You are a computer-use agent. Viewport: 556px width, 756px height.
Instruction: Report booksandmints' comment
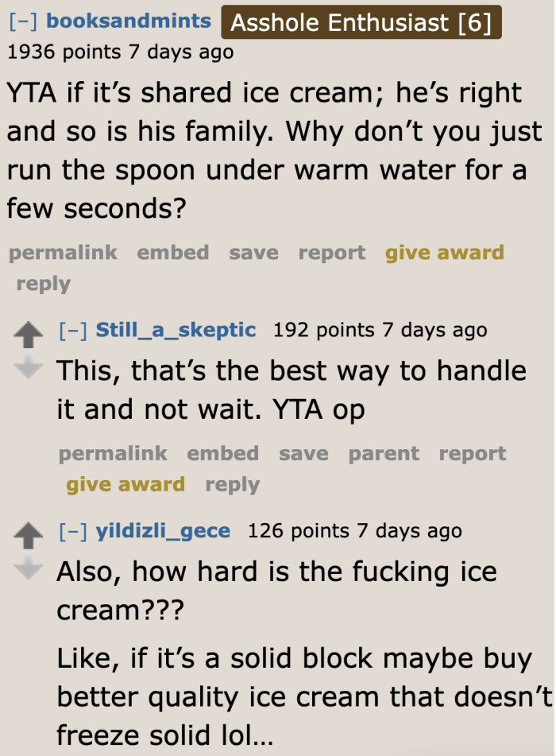[331, 253]
